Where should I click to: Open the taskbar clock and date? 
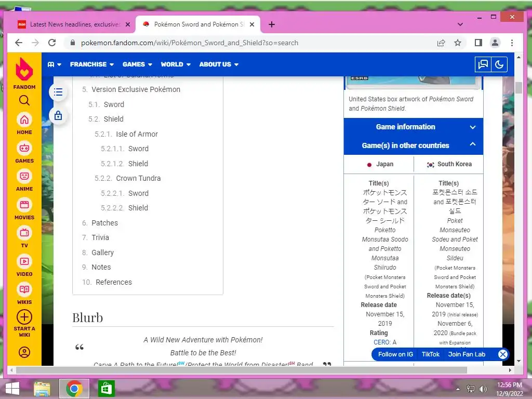coord(510,389)
